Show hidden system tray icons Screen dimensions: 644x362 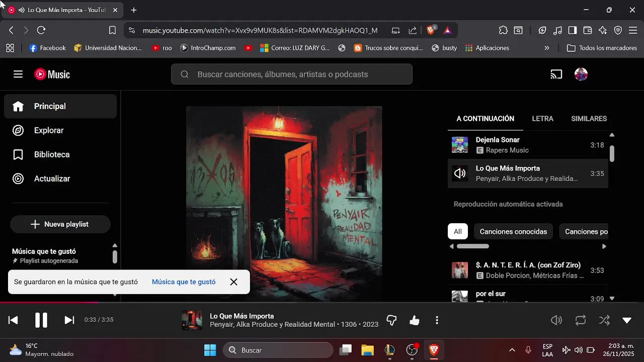point(512,350)
